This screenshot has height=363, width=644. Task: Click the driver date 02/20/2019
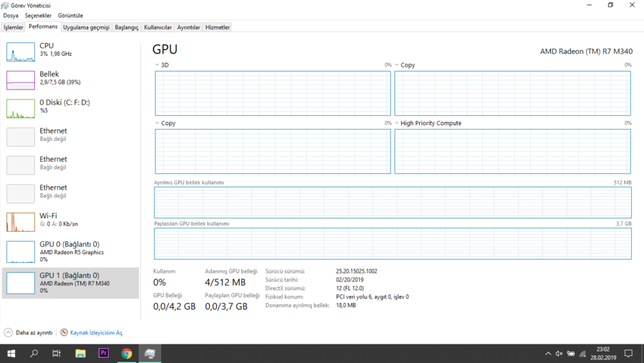pos(349,279)
